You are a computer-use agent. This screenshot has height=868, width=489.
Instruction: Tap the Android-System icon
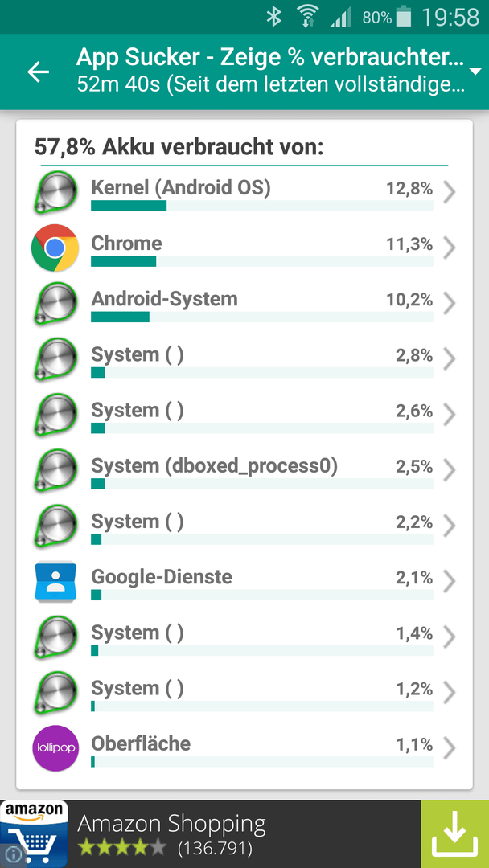pyautogui.click(x=54, y=303)
